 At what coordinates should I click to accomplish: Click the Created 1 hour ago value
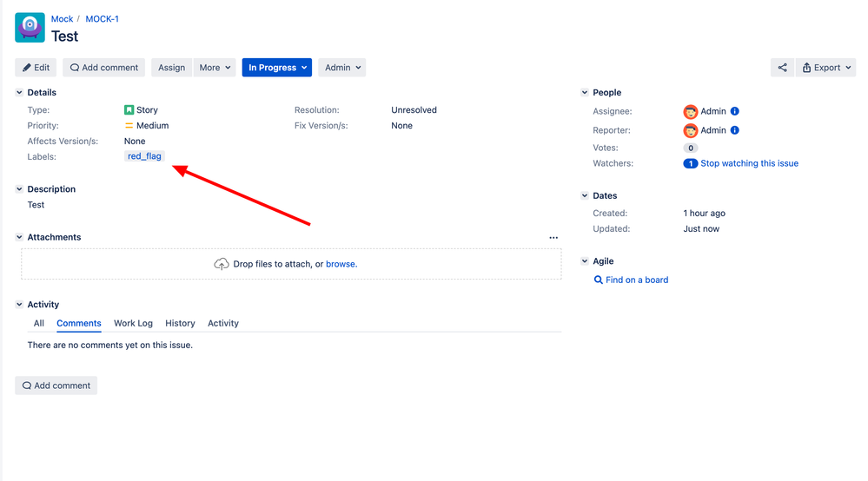704,214
